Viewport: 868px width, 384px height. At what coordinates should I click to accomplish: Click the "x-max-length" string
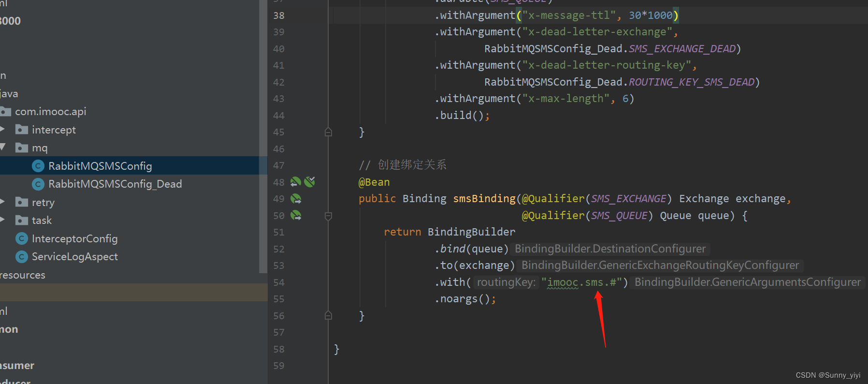[565, 99]
